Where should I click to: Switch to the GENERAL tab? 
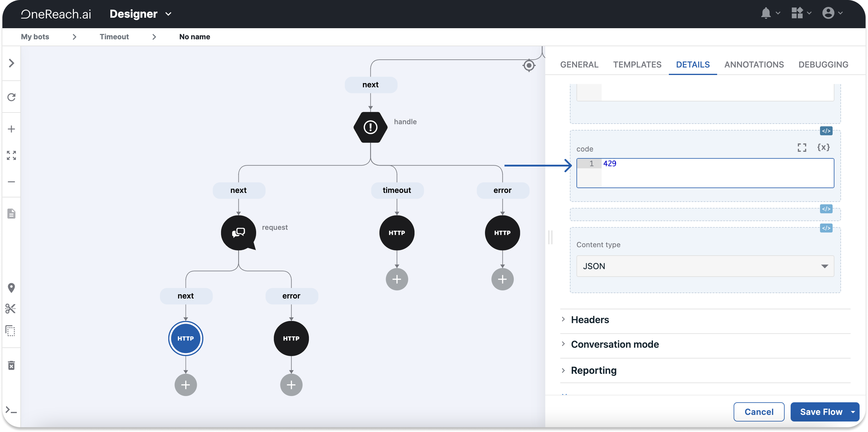click(579, 65)
